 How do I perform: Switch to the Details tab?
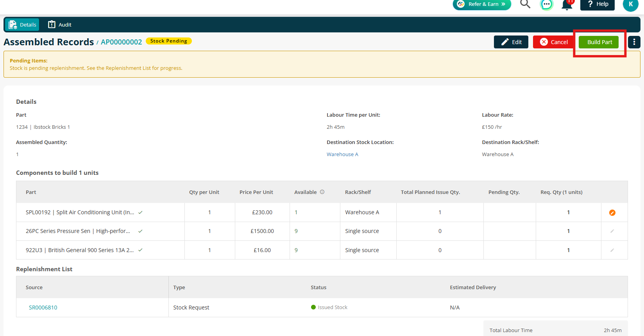click(x=22, y=25)
